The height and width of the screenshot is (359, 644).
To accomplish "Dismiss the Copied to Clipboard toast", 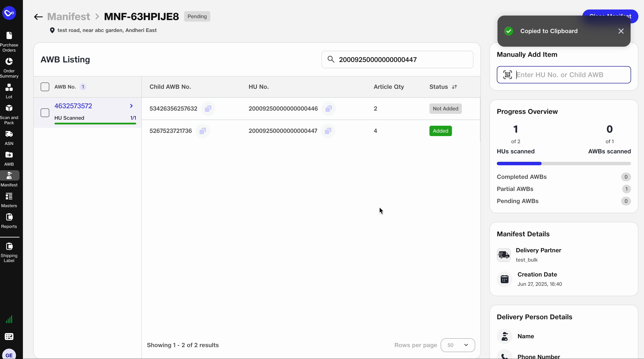I will coord(621,31).
